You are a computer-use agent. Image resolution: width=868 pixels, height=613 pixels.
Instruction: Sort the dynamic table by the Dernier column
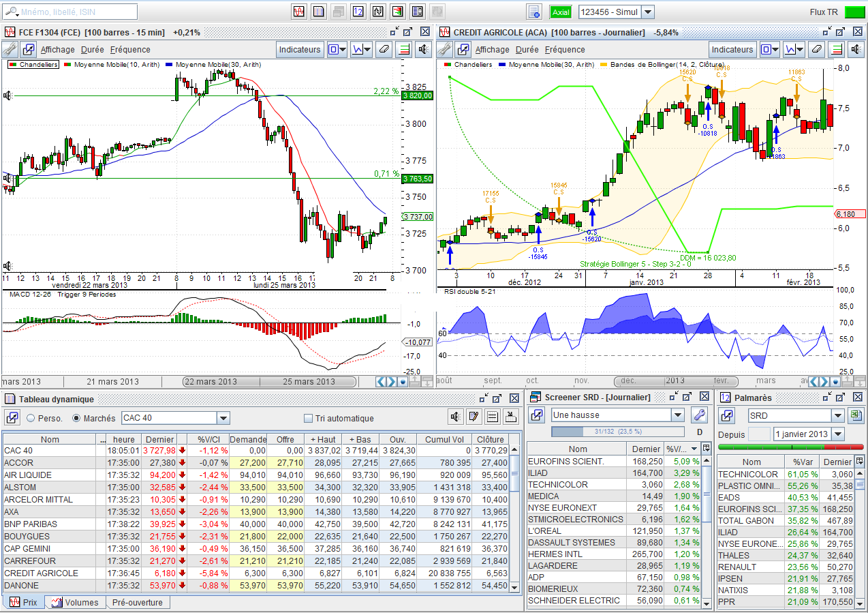[x=160, y=440]
